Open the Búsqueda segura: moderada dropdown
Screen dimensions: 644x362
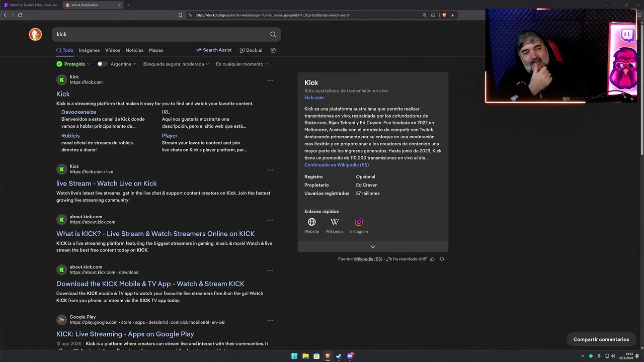pyautogui.click(x=176, y=64)
